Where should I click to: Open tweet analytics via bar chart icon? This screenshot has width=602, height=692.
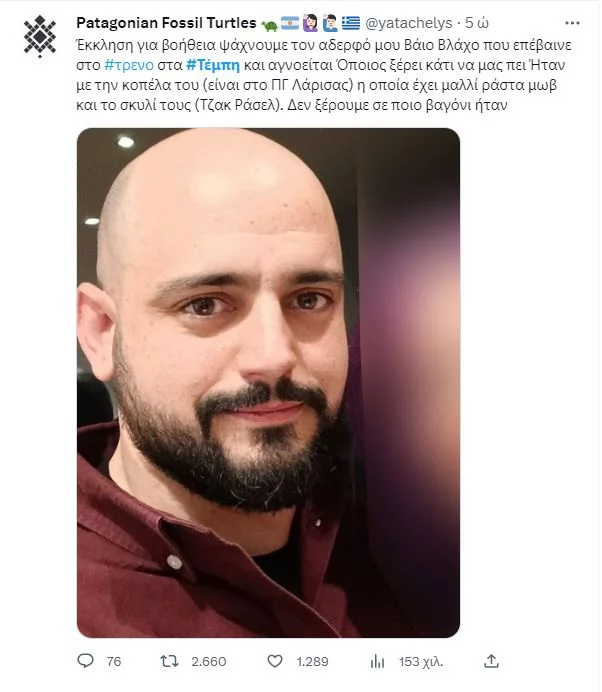(377, 661)
